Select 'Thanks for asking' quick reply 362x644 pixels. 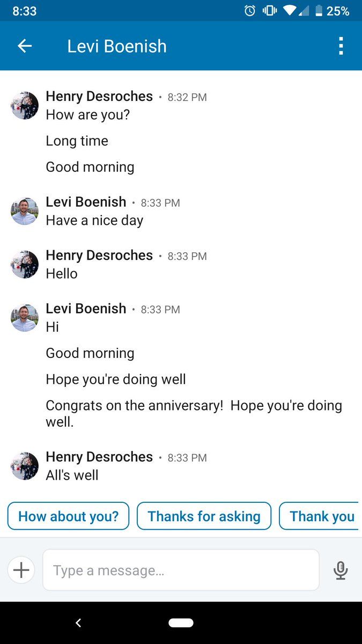pos(204,516)
